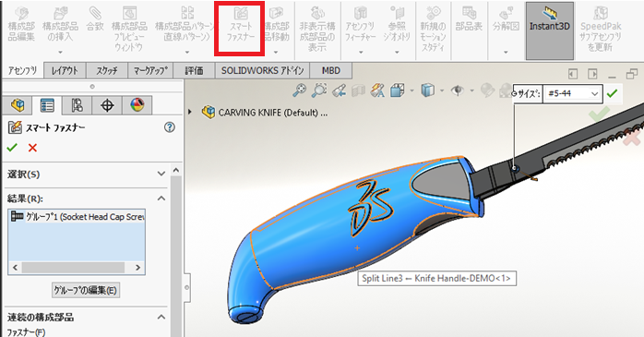
Task: Switch to the アセンブリ tab
Action: click(22, 70)
